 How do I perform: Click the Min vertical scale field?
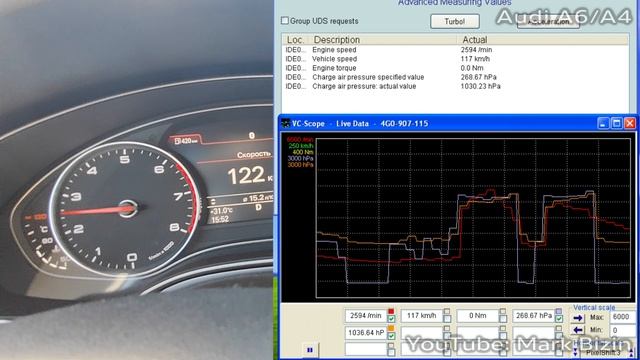pyautogui.click(x=622, y=330)
